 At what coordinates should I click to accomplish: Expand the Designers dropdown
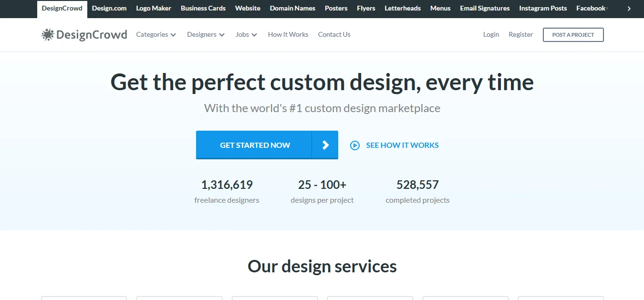(205, 34)
